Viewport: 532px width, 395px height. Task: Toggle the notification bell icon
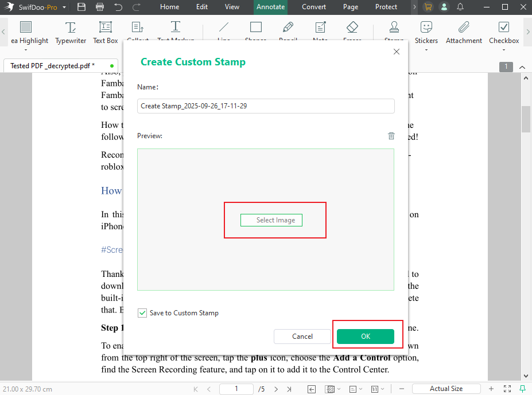click(460, 7)
